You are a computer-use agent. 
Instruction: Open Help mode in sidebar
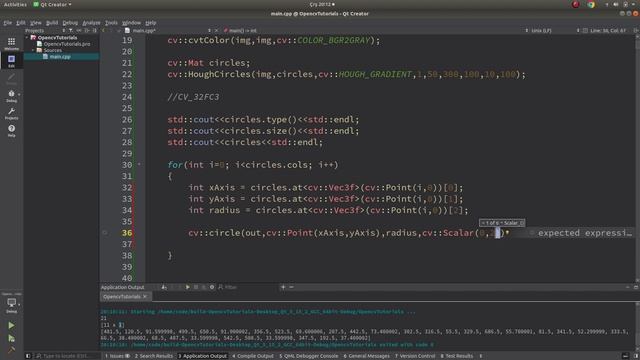point(11,131)
